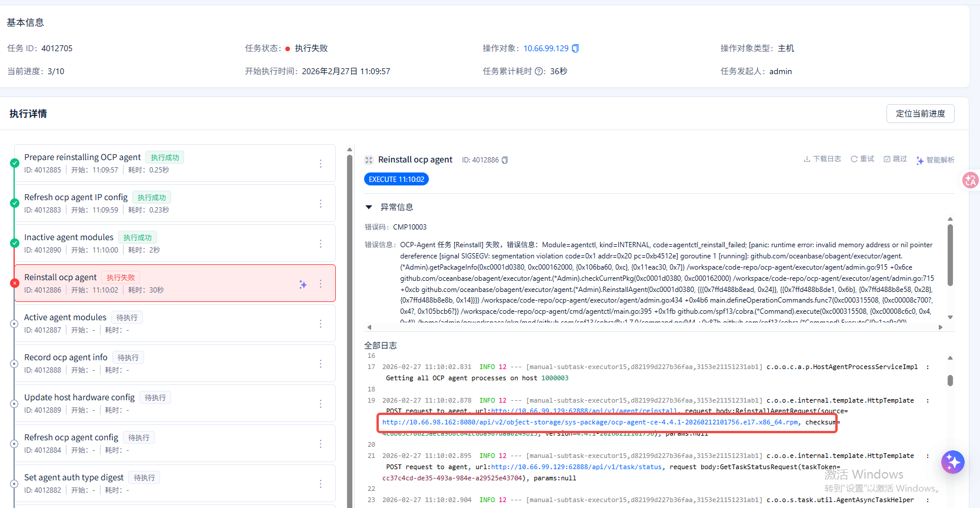
Task: Click the 定位当前进度 button
Action: pos(920,114)
